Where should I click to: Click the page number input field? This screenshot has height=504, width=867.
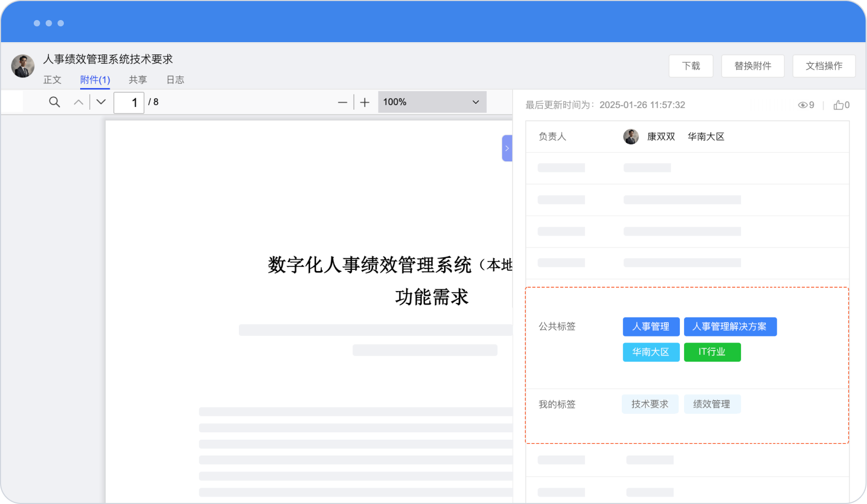click(x=129, y=102)
